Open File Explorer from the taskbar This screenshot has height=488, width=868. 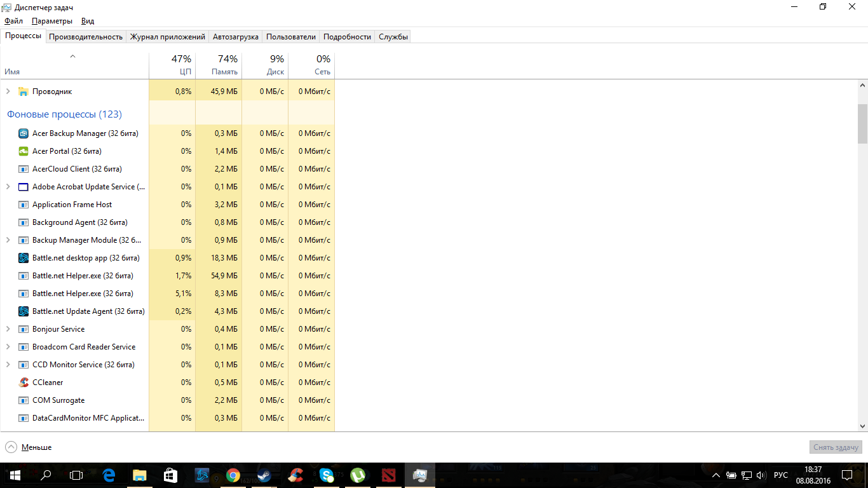pos(140,475)
